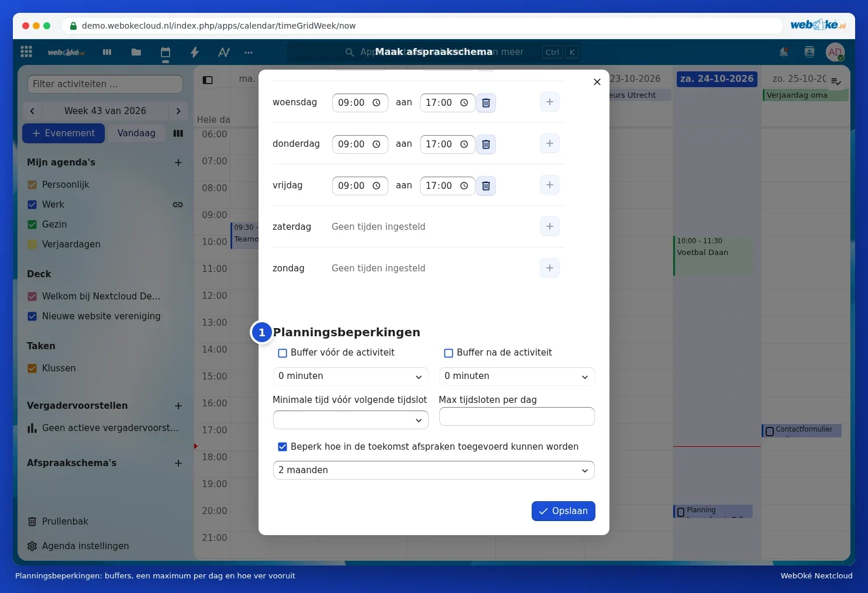Toggle the Persoonlijk calendar visibility
This screenshot has width=868, height=593.
coord(32,185)
